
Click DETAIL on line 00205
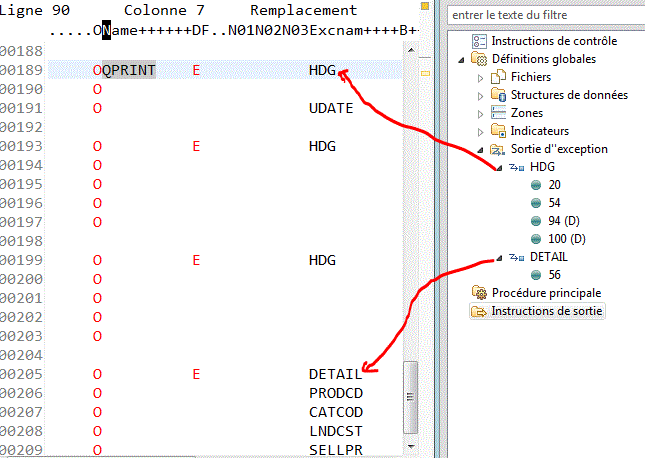point(336,374)
